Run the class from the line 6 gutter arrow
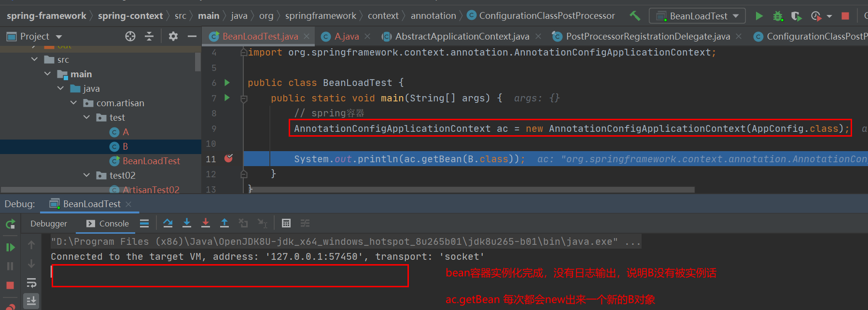 click(227, 83)
